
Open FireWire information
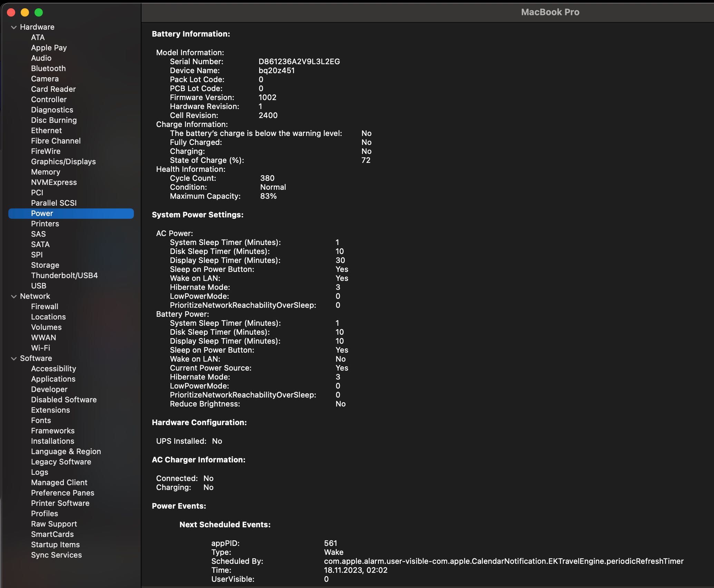(x=46, y=151)
